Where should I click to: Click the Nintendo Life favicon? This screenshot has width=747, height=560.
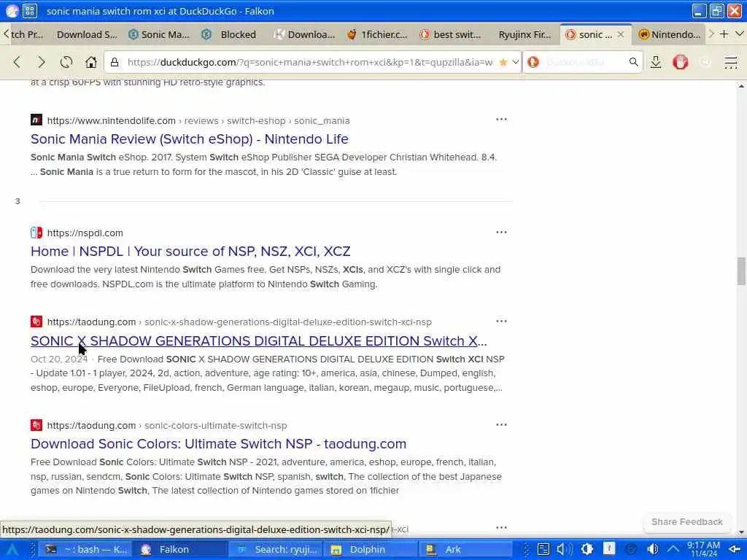[36, 120]
